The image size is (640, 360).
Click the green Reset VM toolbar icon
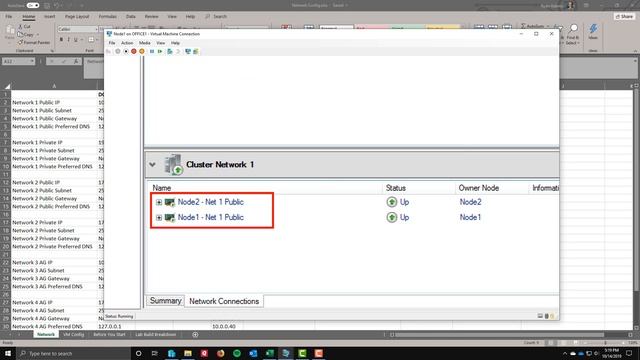(x=160, y=51)
